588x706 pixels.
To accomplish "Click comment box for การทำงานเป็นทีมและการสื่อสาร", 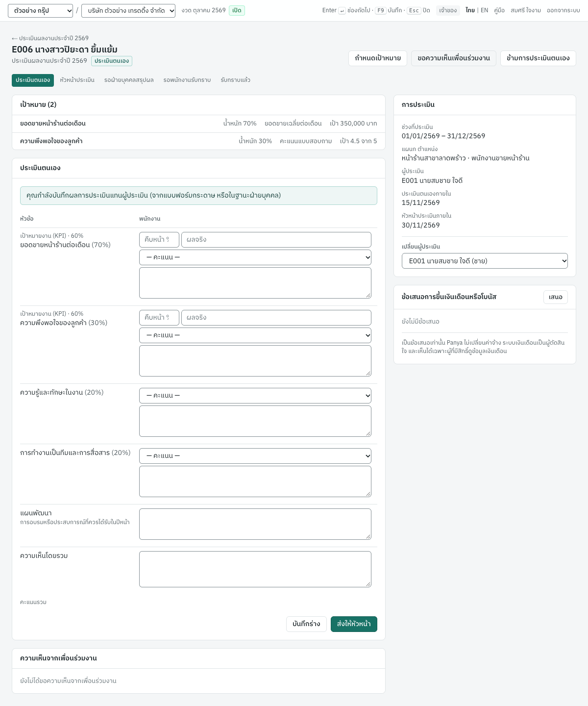I will tap(255, 481).
